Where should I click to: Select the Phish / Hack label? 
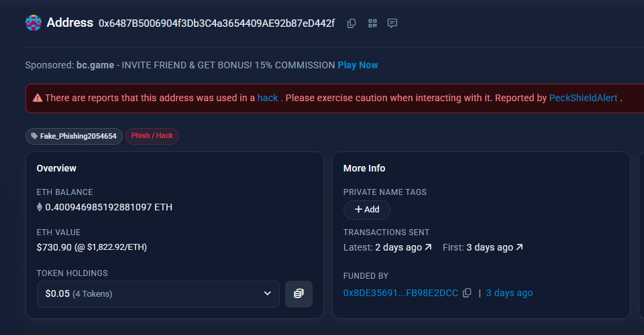(x=152, y=136)
